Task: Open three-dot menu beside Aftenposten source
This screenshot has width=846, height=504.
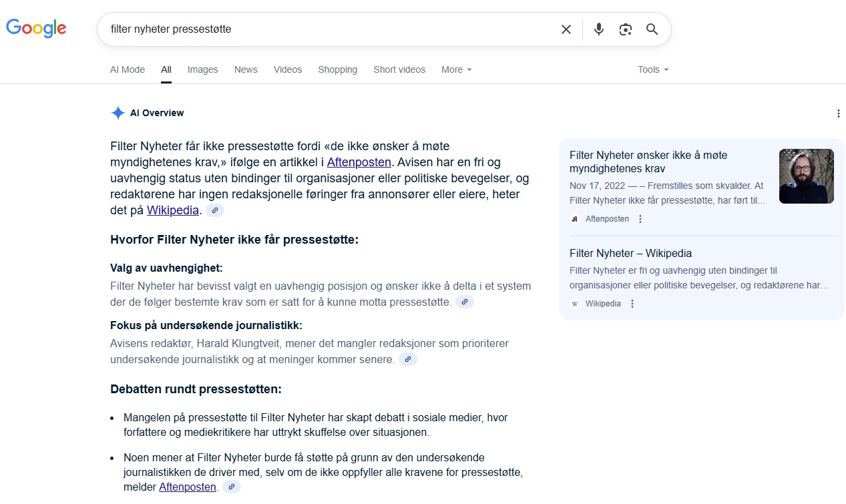Action: click(x=640, y=219)
